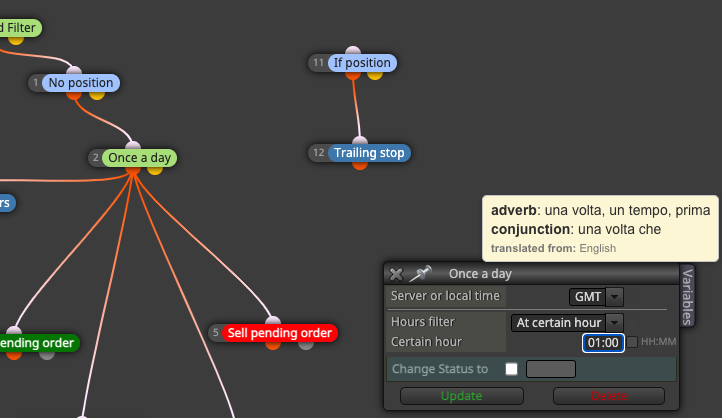Click the Change Status to gray field
Viewport: 722px width, 418px height.
point(551,369)
